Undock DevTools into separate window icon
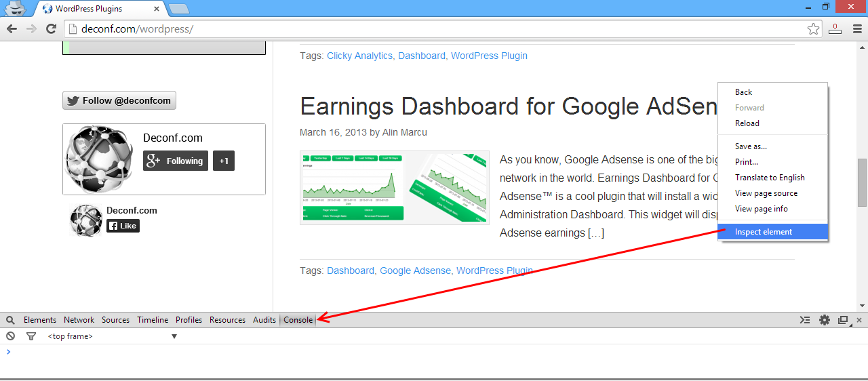868x381 pixels. coord(843,320)
